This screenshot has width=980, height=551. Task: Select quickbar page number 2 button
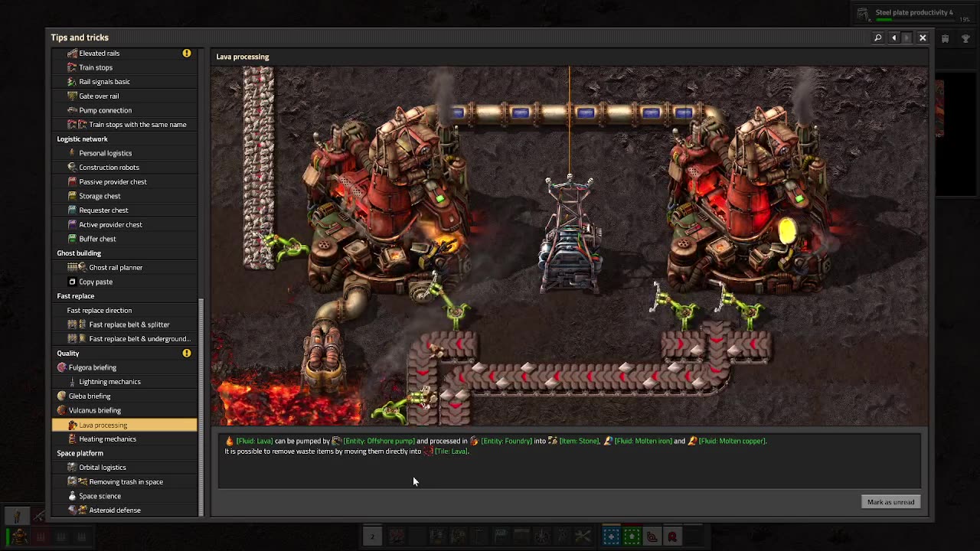coord(372,536)
